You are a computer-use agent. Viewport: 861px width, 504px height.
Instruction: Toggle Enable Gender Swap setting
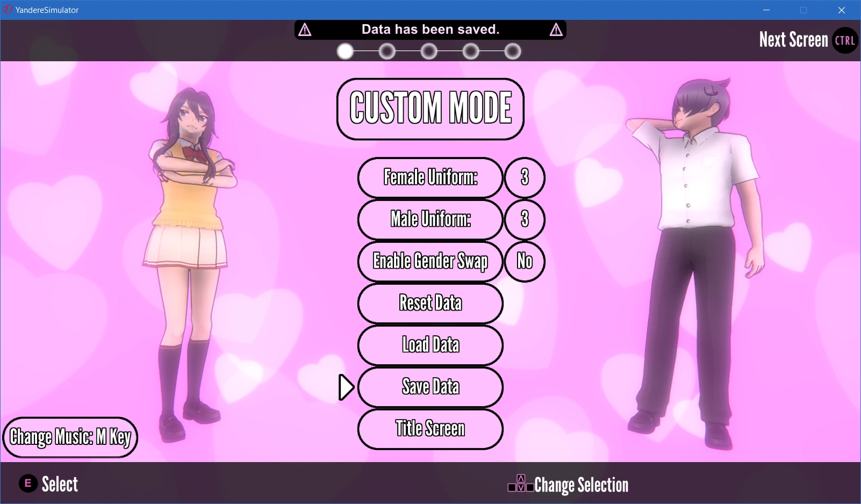(430, 262)
